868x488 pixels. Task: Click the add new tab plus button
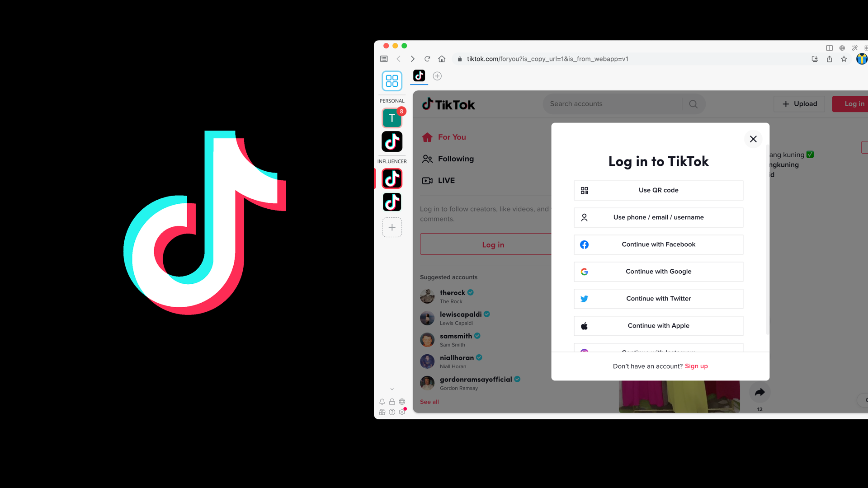[437, 75]
